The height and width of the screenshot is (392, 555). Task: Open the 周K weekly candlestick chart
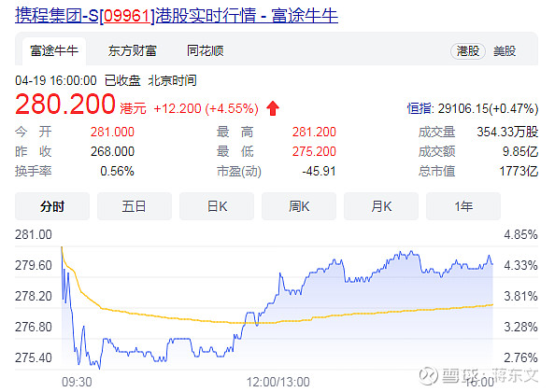point(299,206)
